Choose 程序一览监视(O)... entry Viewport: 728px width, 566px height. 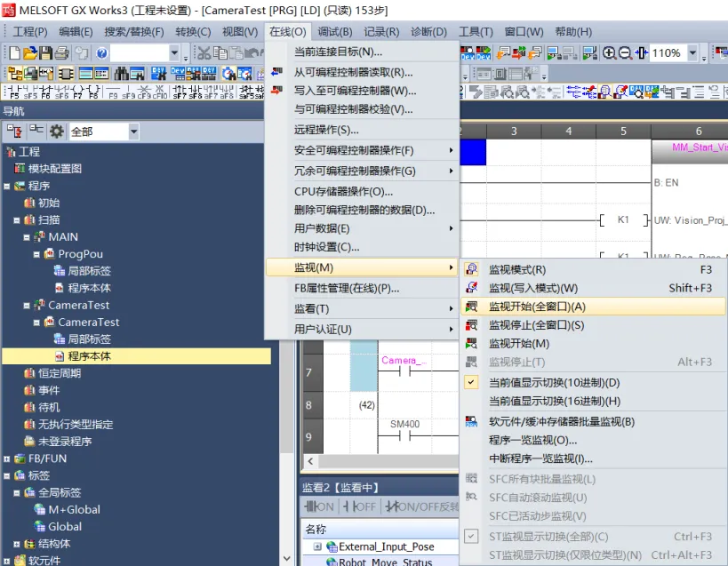click(x=594, y=440)
